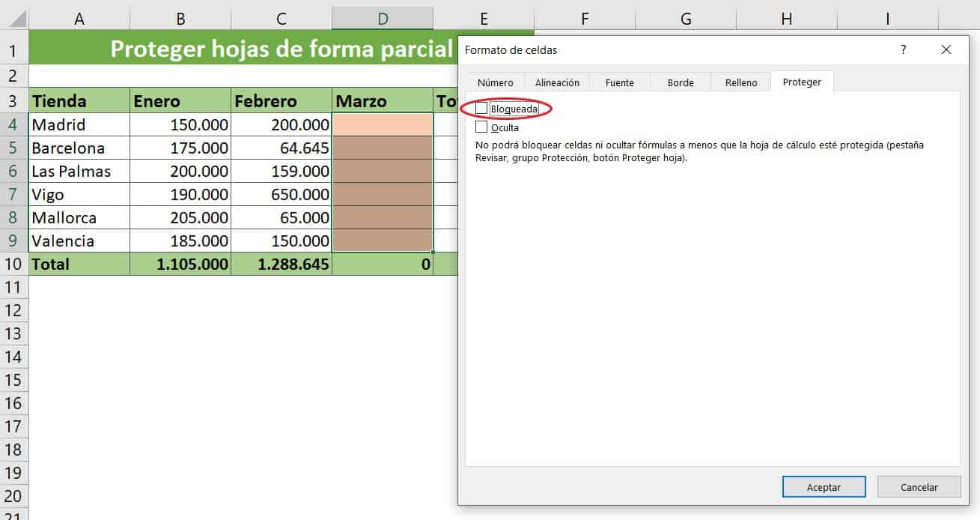Select the Total label cell
The image size is (980, 520).
pos(79,264)
